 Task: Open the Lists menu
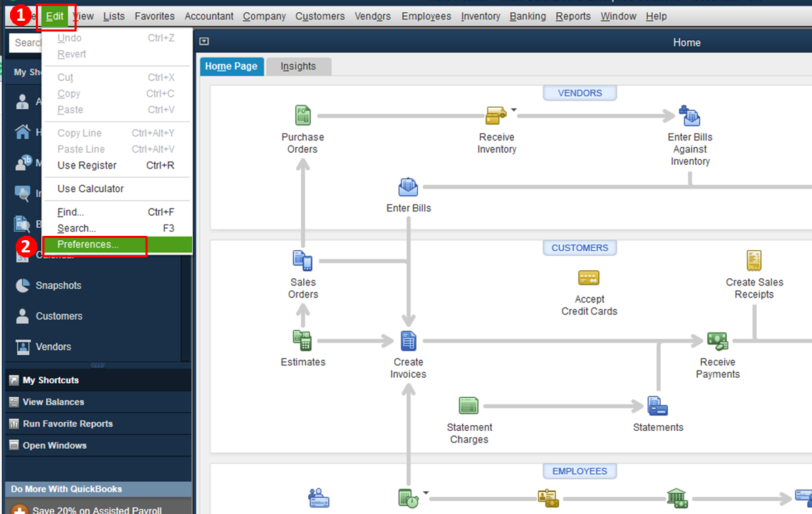(114, 16)
